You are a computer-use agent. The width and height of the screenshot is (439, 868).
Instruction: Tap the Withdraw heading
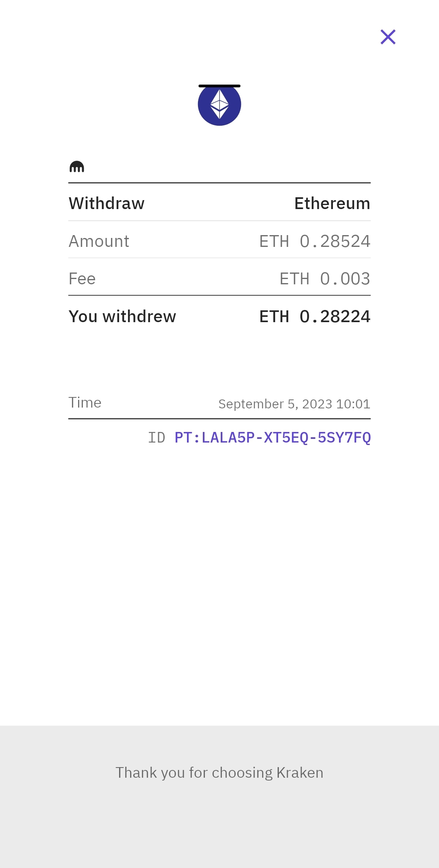click(x=106, y=203)
